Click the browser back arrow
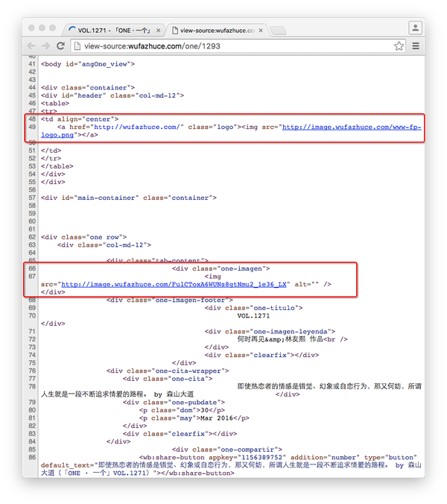Screen dimensions: 447x504 pyautogui.click(x=31, y=45)
